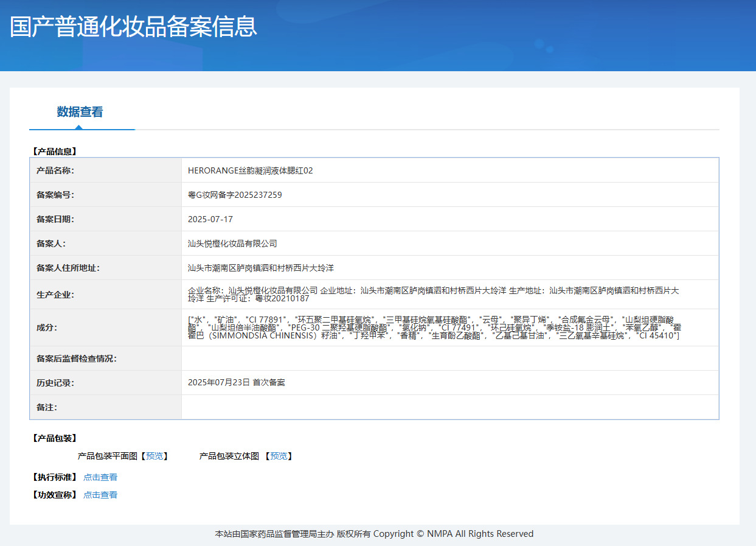Select filing date 2025-07-17
This screenshot has height=546, width=756.
pos(210,219)
